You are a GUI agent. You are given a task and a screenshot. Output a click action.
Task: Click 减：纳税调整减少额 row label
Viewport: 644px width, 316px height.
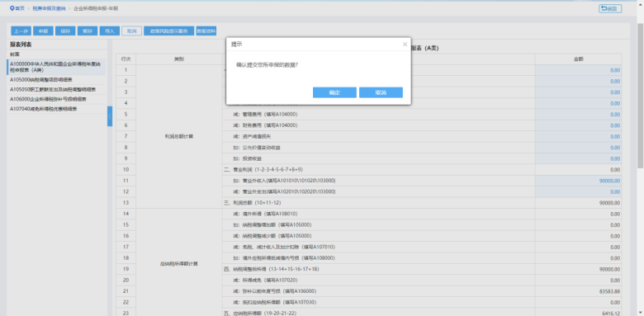(x=273, y=236)
